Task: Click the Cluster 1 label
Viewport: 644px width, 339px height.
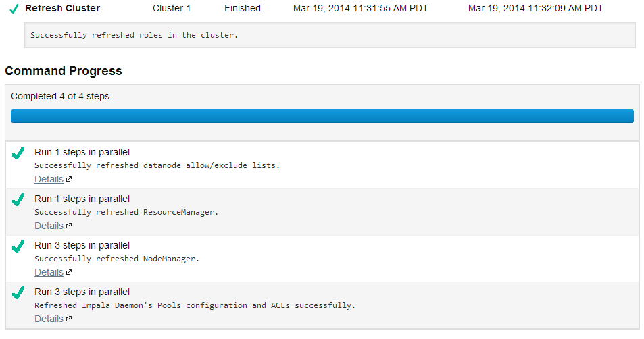Action: 172,8
